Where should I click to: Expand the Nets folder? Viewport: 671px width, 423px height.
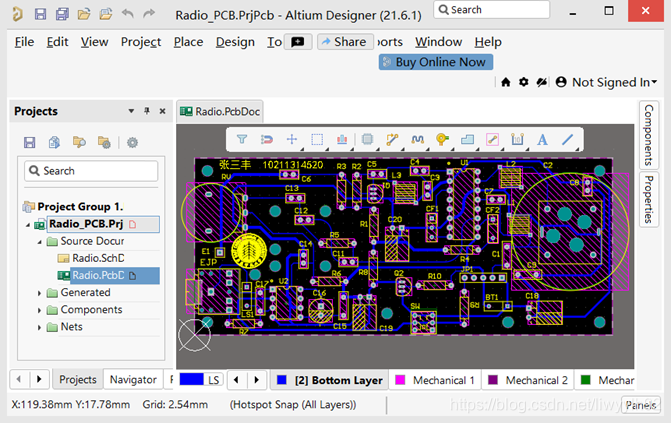tap(40, 327)
